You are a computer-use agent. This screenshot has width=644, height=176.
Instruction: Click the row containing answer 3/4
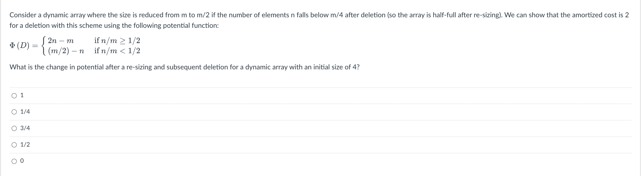pyautogui.click(x=320, y=128)
